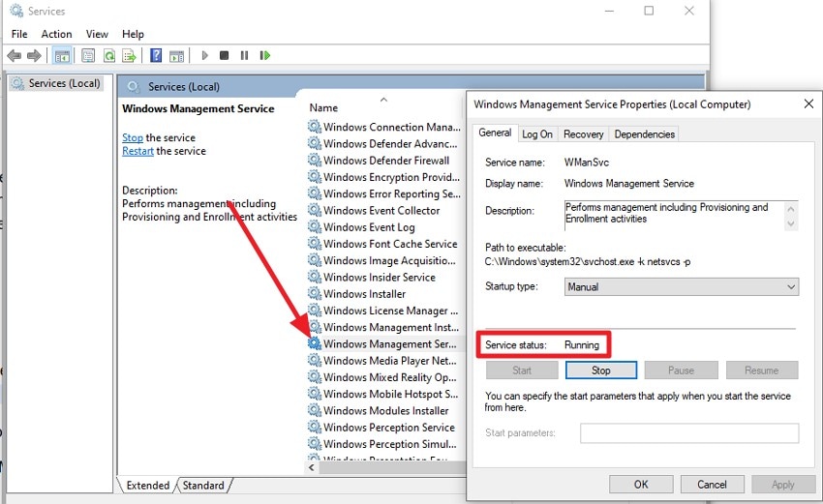Click the Refresh toolbar icon
The image size is (823, 504).
109,55
